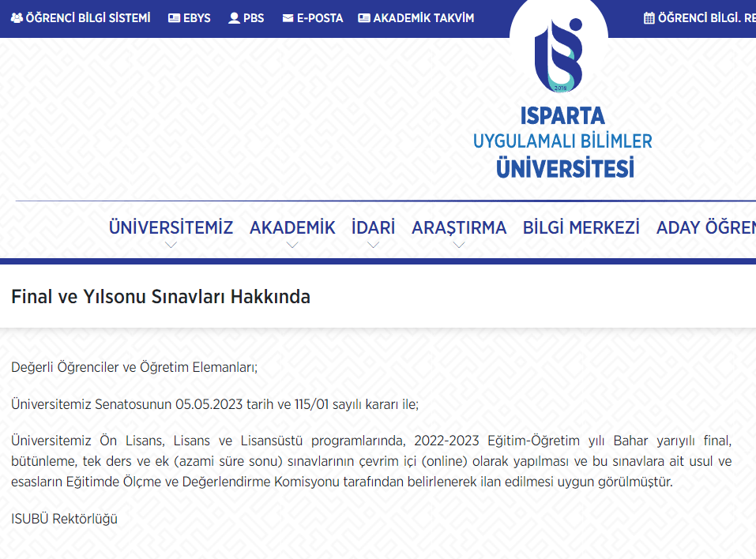Screen dimensions: 756x559
Task: Expand the chevron under Araştırma
Action: click(x=459, y=245)
